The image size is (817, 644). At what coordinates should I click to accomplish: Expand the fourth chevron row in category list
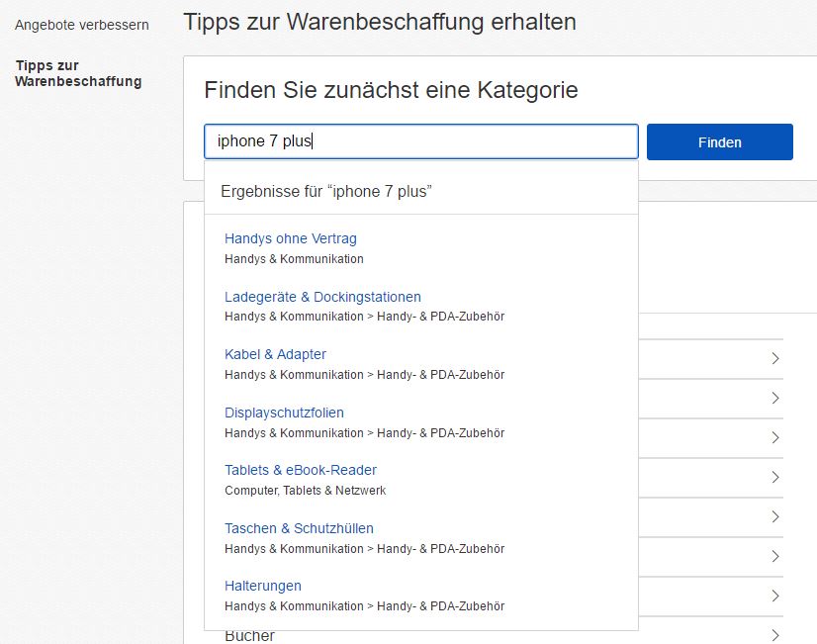775,477
